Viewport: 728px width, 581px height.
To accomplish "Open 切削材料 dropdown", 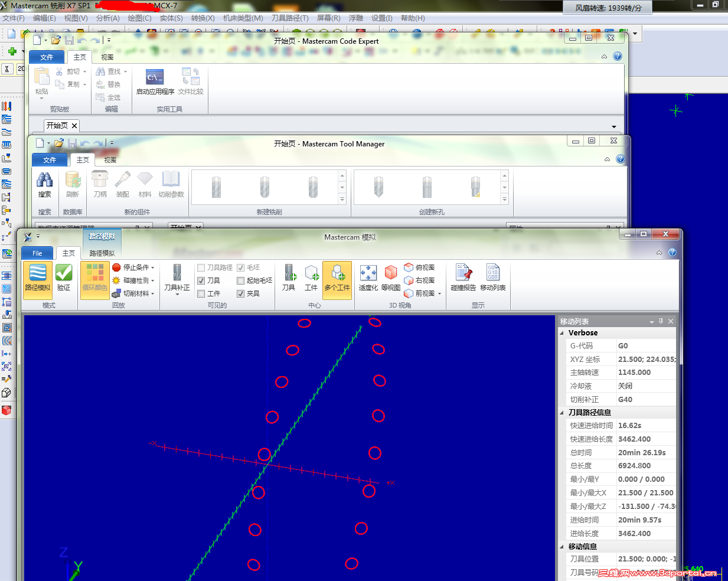I will [x=133, y=293].
